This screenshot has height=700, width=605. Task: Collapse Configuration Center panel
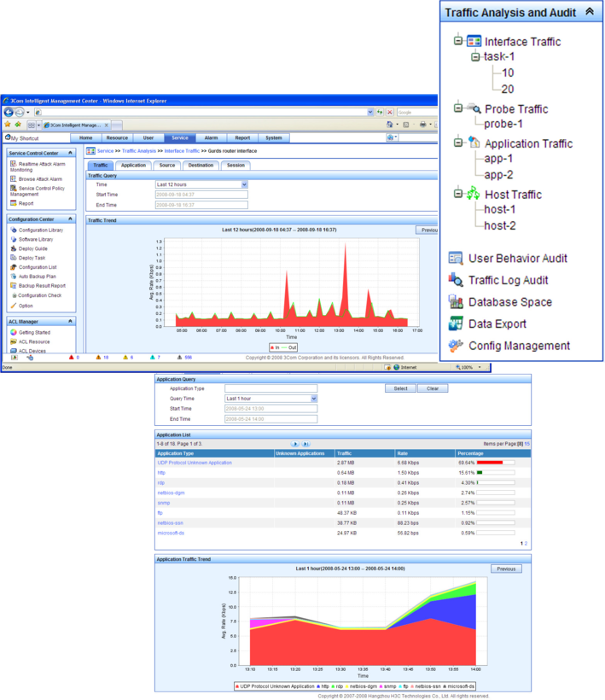tap(70, 219)
